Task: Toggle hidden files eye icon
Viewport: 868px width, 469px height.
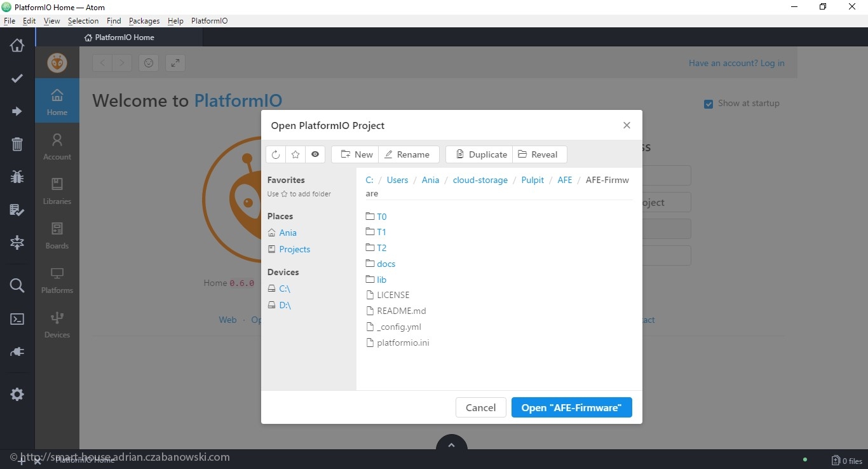Action: tap(315, 154)
